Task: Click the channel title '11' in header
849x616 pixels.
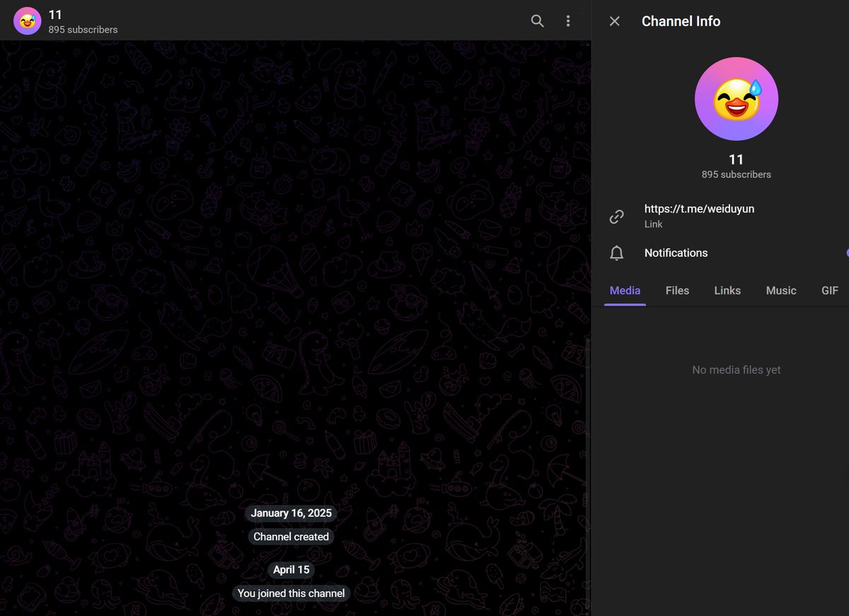Action: tap(55, 15)
